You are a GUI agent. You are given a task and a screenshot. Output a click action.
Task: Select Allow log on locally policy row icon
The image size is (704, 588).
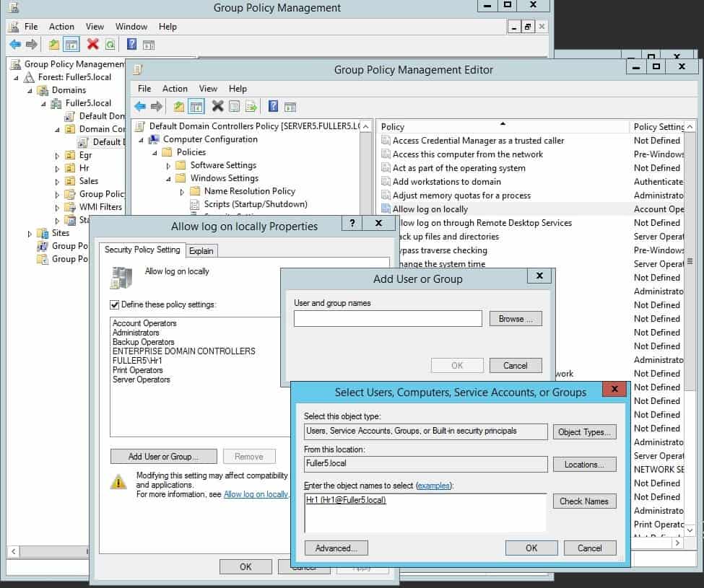[386, 209]
